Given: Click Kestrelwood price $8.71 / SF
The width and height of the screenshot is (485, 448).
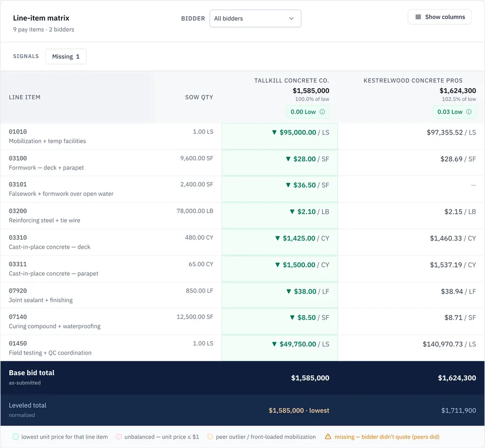Looking at the screenshot, I should coord(460,318).
